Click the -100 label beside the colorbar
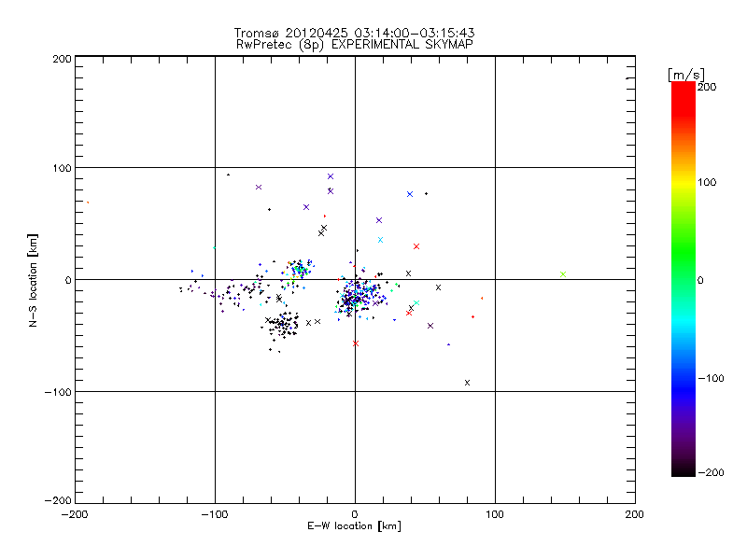 [713, 378]
